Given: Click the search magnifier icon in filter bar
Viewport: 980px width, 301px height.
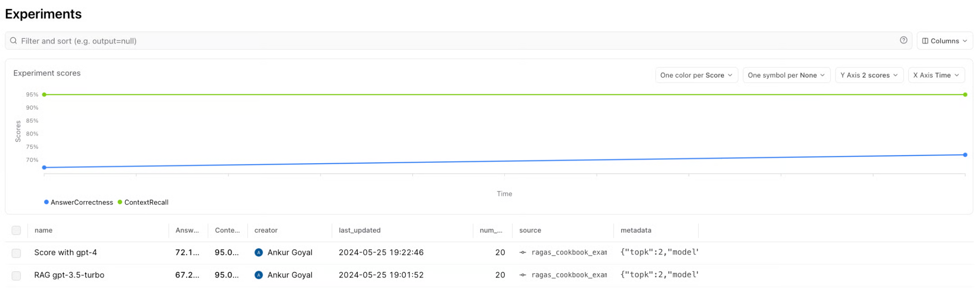Looking at the screenshot, I should (x=13, y=41).
